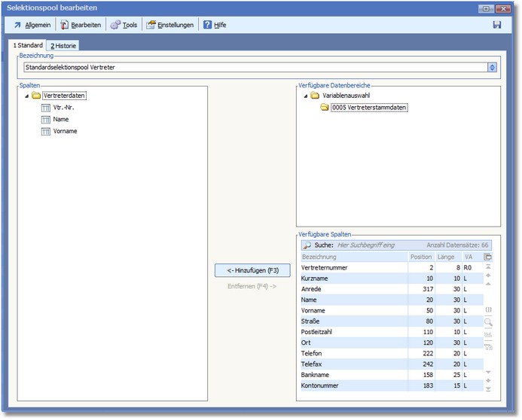Click the filter funnel icon beside the table
The width and height of the screenshot is (522, 420).
click(x=488, y=347)
